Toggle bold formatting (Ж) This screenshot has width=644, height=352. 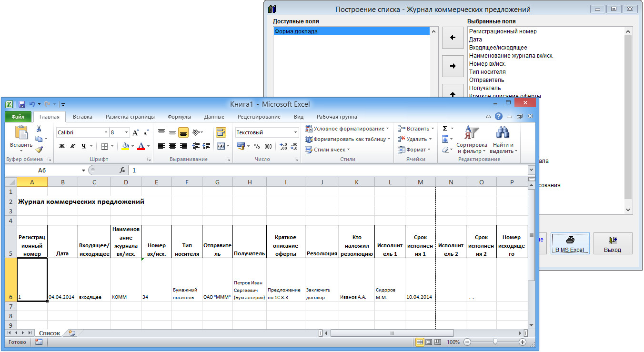point(62,146)
